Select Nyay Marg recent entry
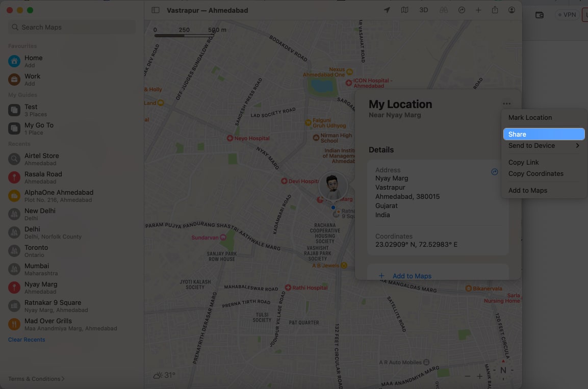 pos(71,288)
